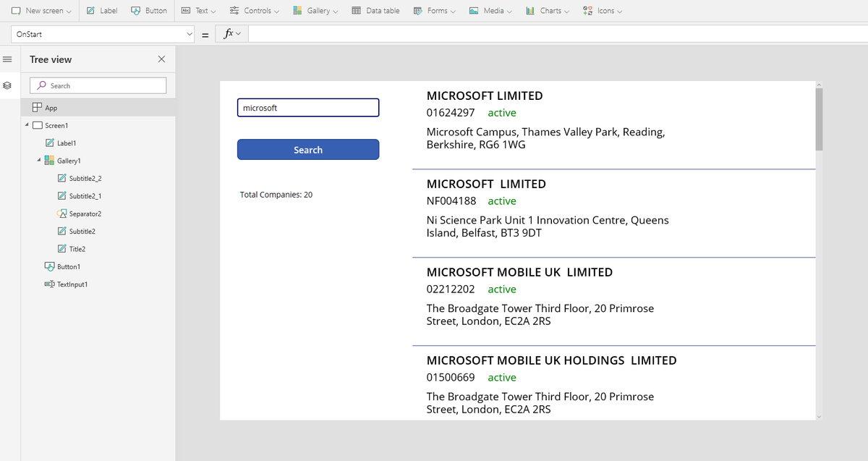Click the text input containing microsoft
Screen dimensions: 868x461
pyautogui.click(x=308, y=108)
